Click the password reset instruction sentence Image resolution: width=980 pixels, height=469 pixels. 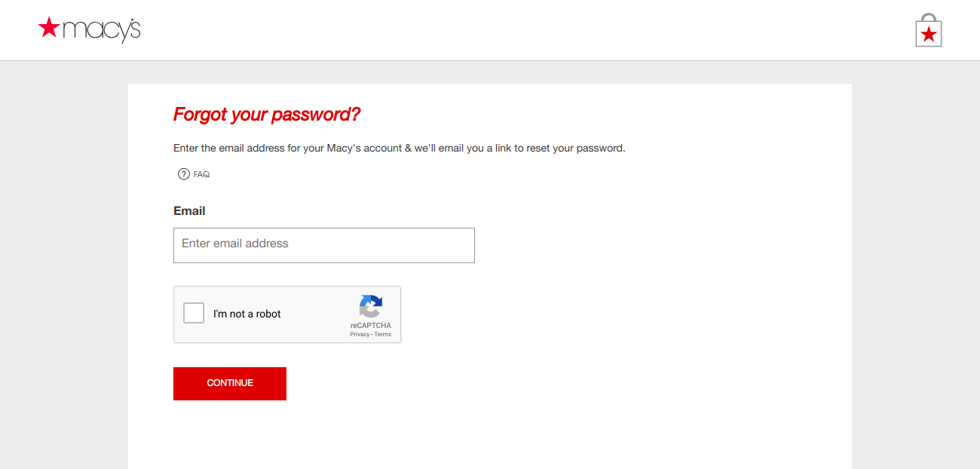399,149
